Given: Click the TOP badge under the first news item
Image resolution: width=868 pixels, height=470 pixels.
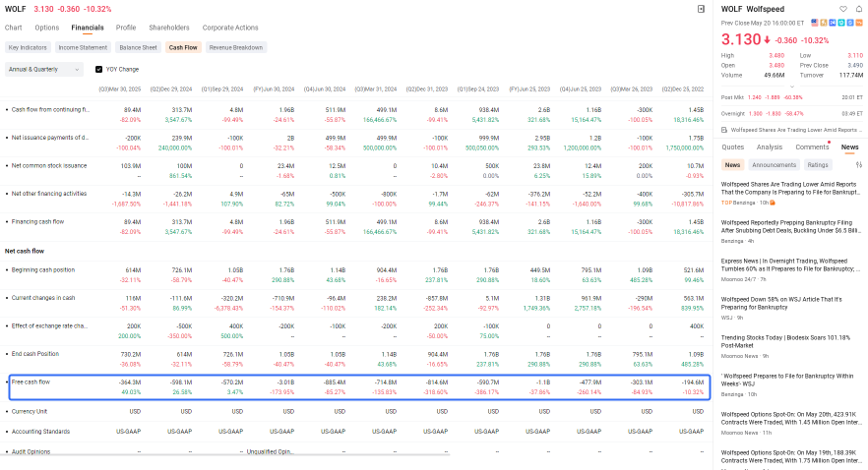Looking at the screenshot, I should pos(726,203).
